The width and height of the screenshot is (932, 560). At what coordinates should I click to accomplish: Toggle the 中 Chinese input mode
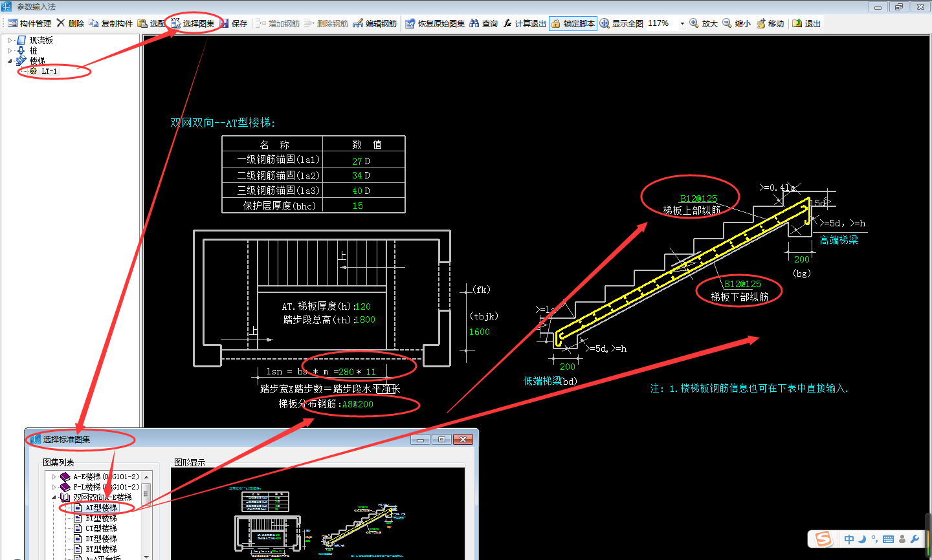[x=849, y=539]
